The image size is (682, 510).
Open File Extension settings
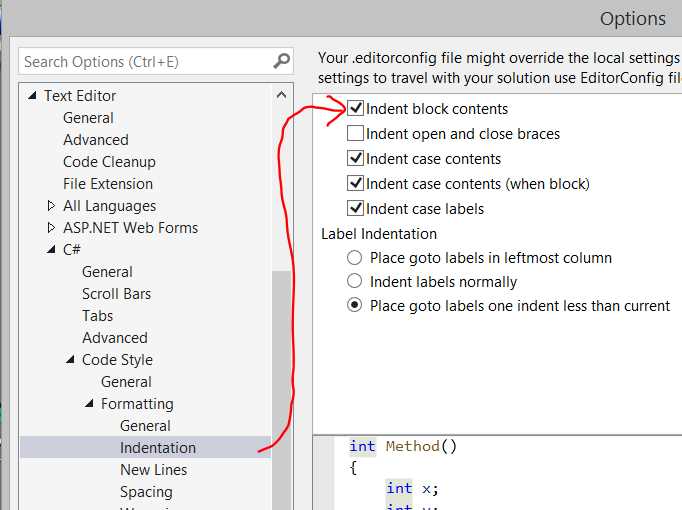click(108, 183)
